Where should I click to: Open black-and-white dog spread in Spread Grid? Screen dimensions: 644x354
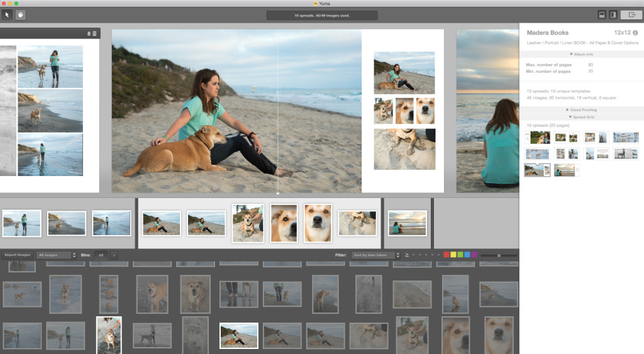[x=626, y=153]
